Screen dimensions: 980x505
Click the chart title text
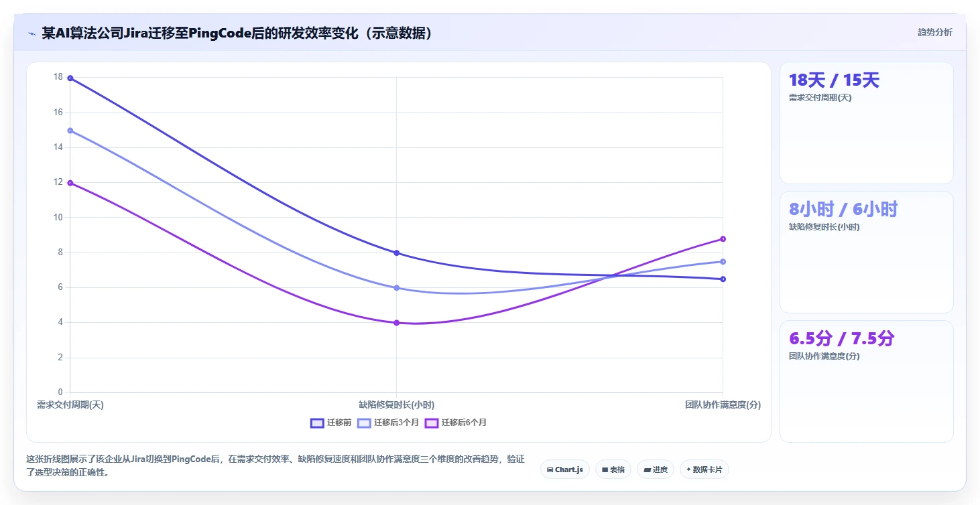pos(237,33)
